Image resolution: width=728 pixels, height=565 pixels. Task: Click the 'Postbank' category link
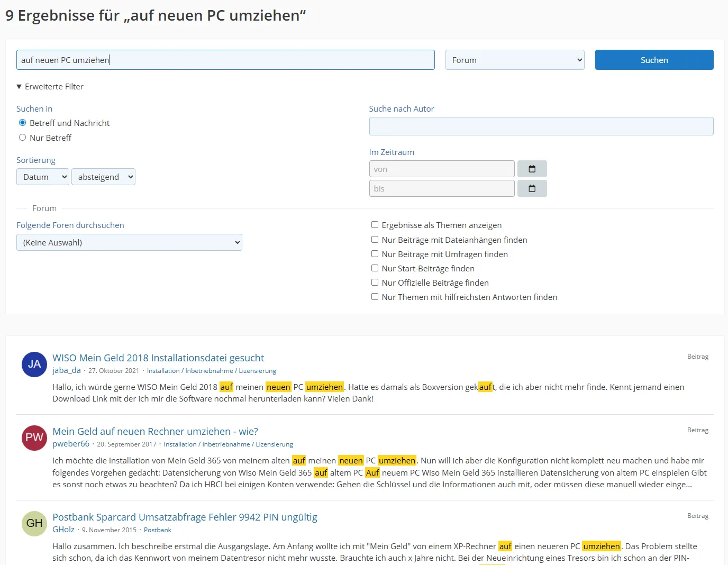pyautogui.click(x=158, y=530)
